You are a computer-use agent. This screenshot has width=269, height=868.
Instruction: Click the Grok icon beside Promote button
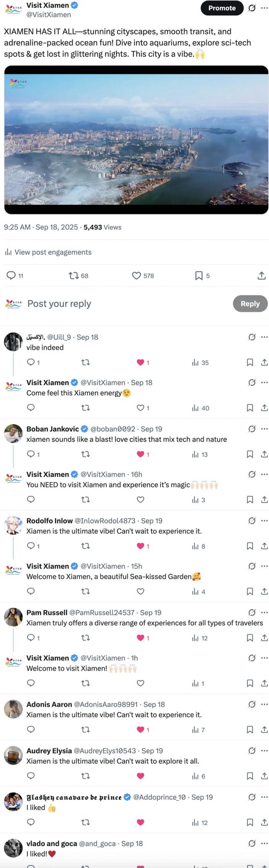[252, 8]
